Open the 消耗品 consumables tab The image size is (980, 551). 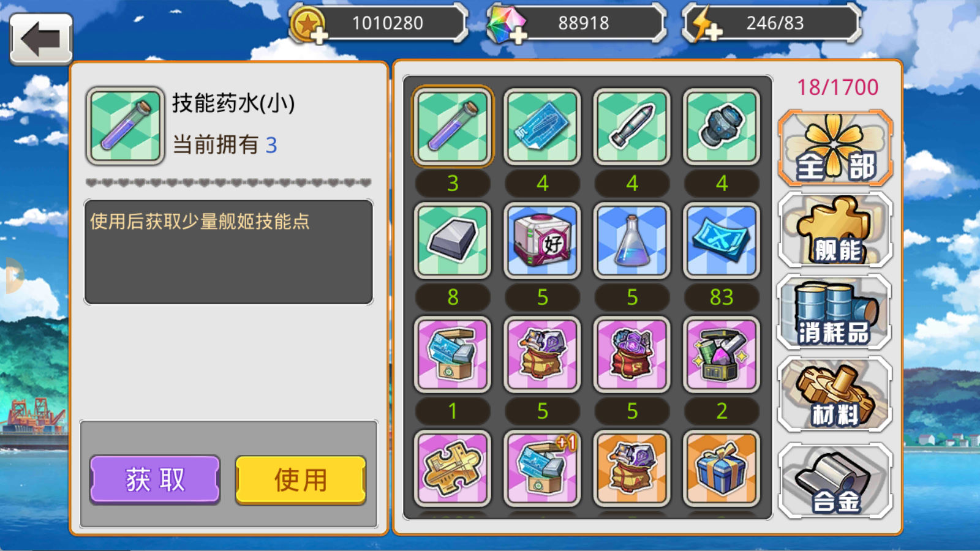point(834,312)
